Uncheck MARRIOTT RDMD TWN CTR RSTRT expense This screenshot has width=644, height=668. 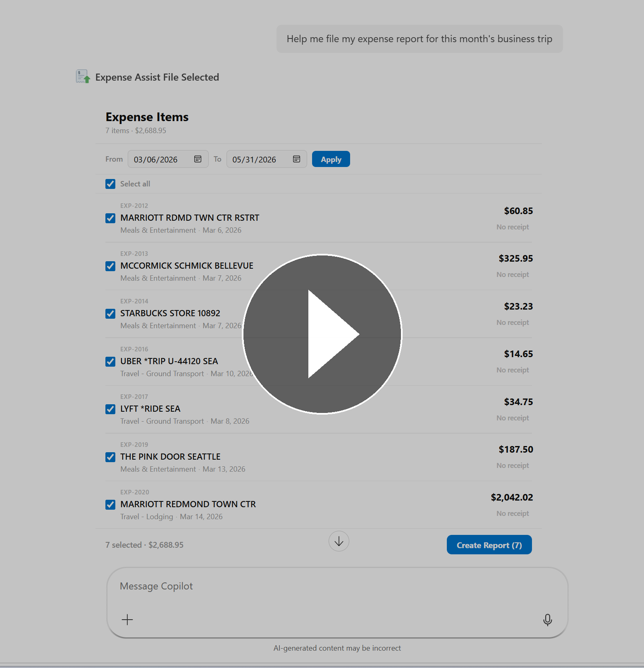click(110, 218)
